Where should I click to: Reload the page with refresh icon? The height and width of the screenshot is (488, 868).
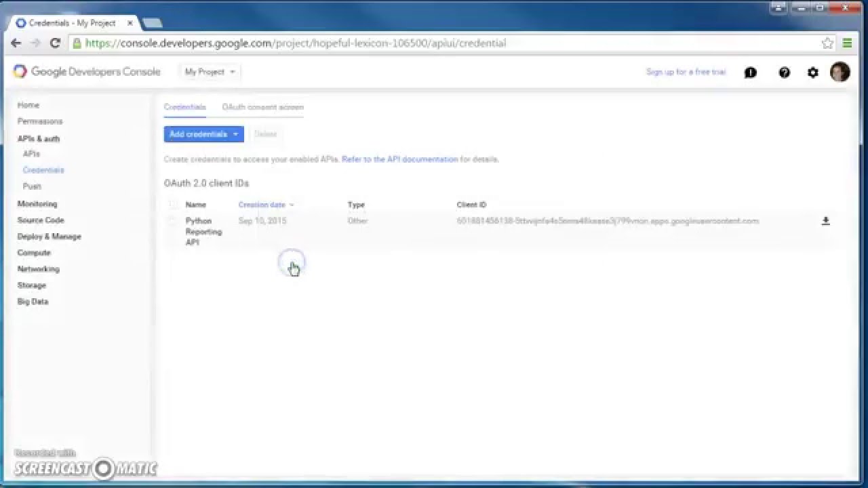click(x=56, y=43)
